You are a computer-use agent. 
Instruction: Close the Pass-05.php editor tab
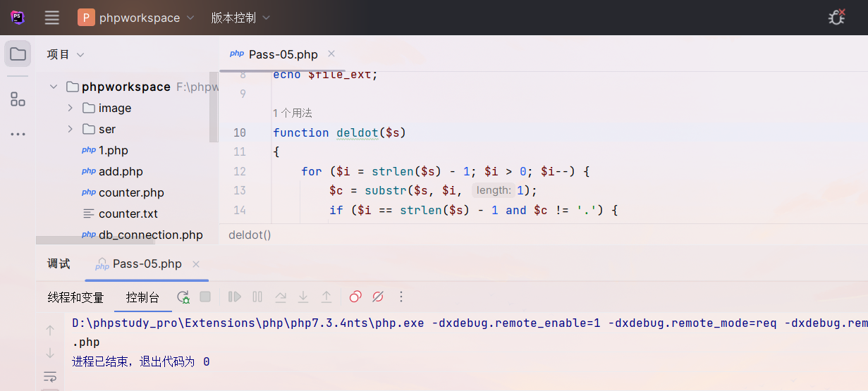tap(331, 54)
